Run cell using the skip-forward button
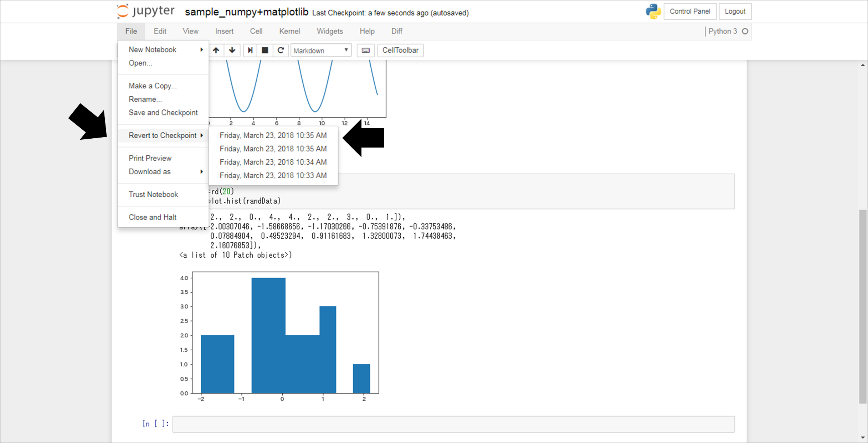Image resolution: width=868 pixels, height=443 pixels. click(x=250, y=50)
